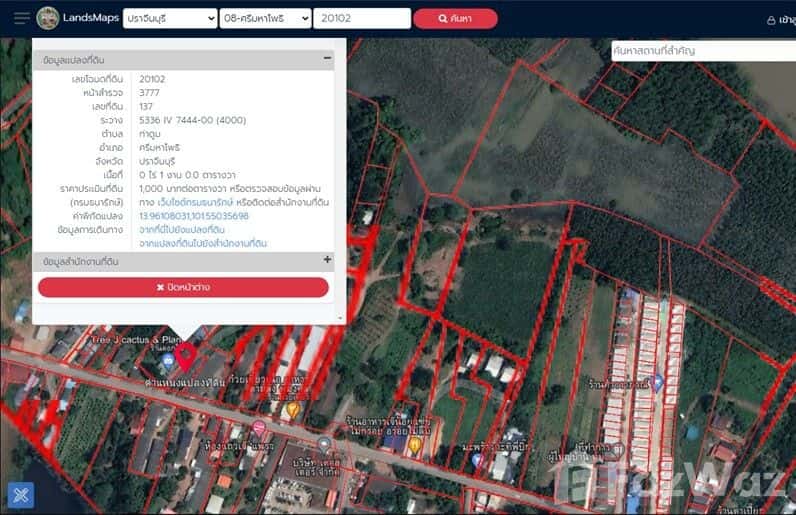Click the ค้นหาสถานที่สำคัญ place search box
This screenshot has width=796, height=515.
(702, 51)
